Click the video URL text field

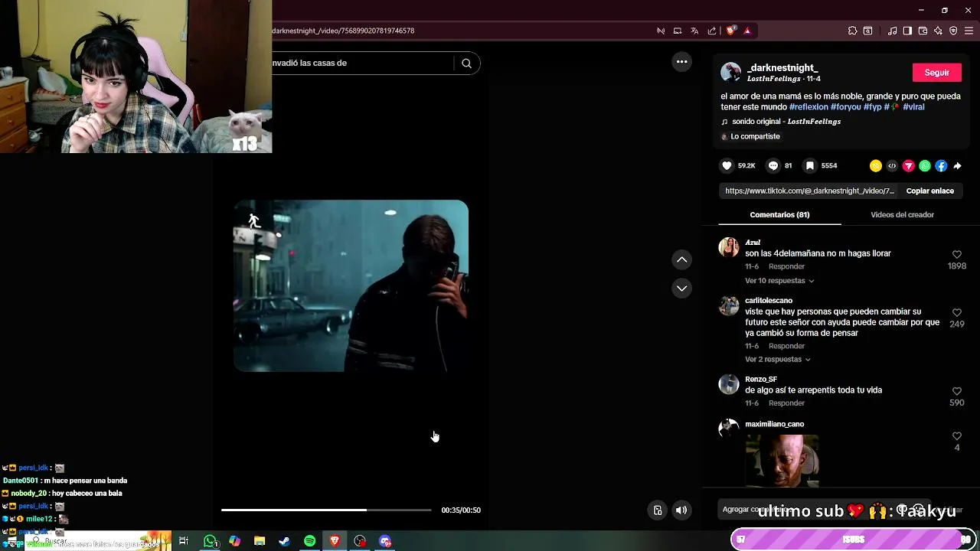pyautogui.click(x=809, y=191)
